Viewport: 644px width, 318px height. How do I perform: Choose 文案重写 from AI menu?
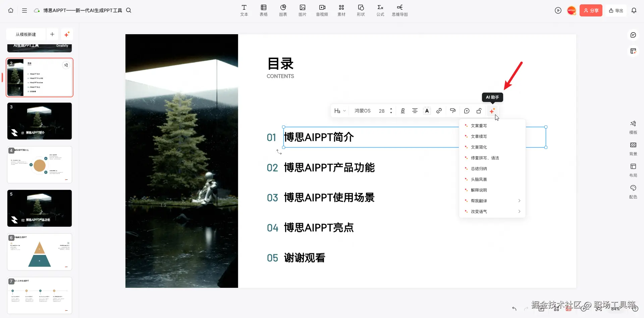pyautogui.click(x=492, y=126)
